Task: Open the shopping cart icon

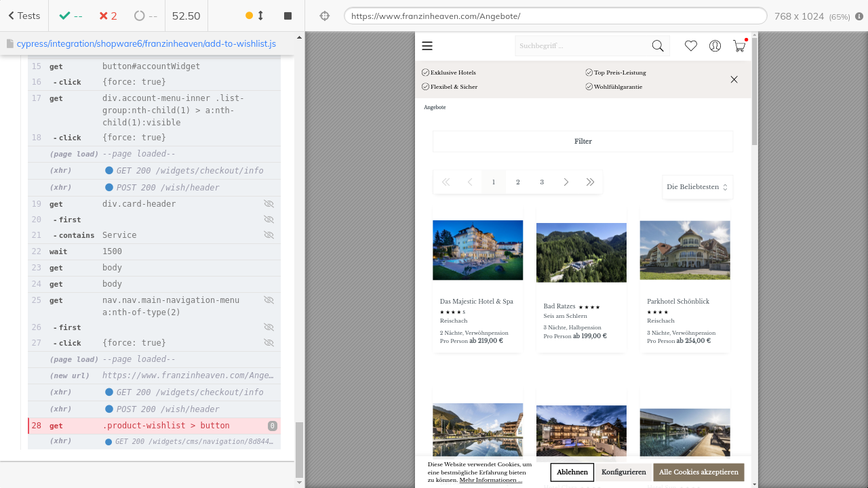Action: point(738,46)
